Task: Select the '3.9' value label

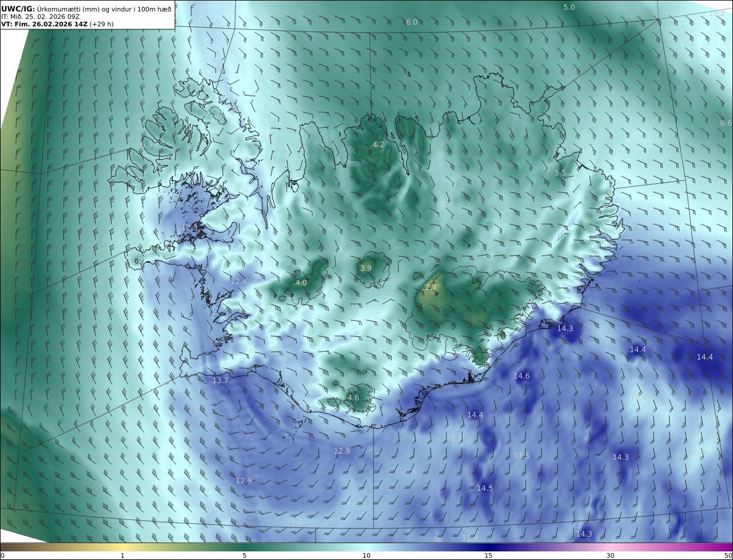Action: click(x=366, y=269)
